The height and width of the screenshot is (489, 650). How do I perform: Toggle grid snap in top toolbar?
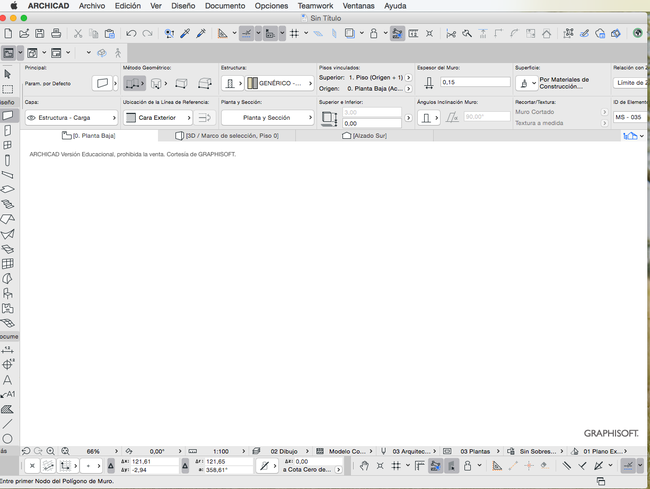294,33
